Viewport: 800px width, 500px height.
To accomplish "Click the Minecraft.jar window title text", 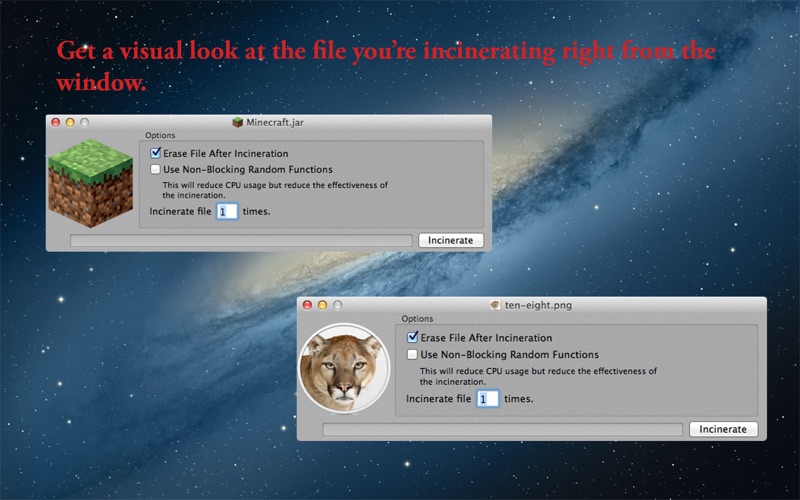I will pos(274,122).
